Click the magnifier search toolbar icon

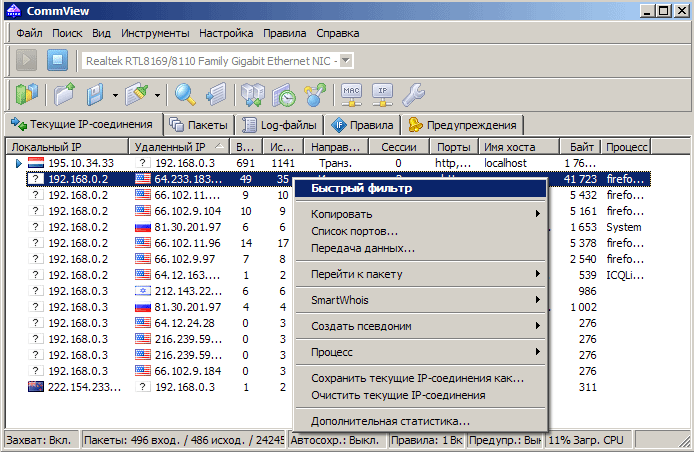[x=185, y=94]
